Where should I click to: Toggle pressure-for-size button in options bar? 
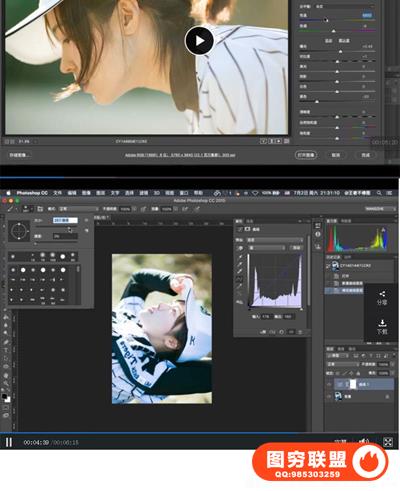click(197, 209)
